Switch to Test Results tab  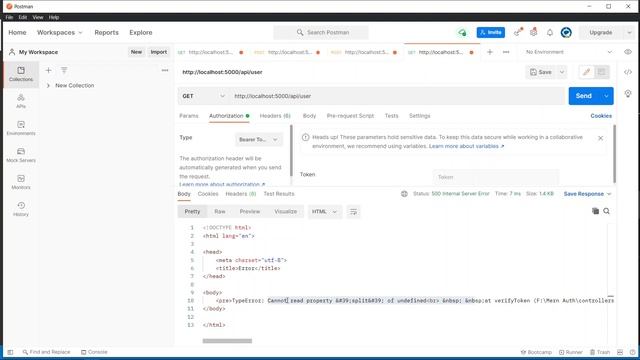pos(279,194)
